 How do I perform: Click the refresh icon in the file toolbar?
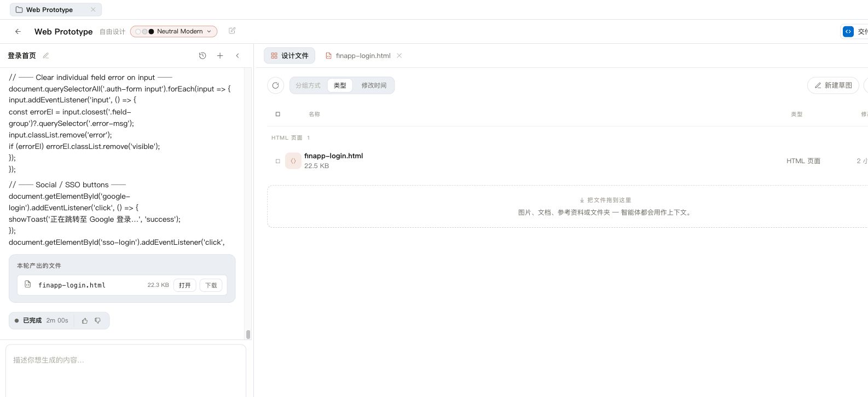(x=275, y=85)
